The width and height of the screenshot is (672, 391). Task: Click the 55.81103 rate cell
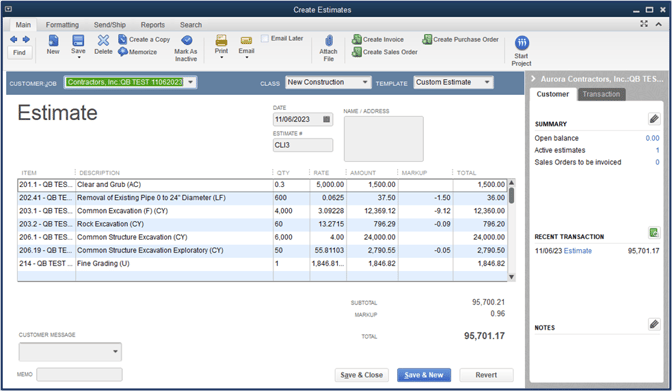329,250
